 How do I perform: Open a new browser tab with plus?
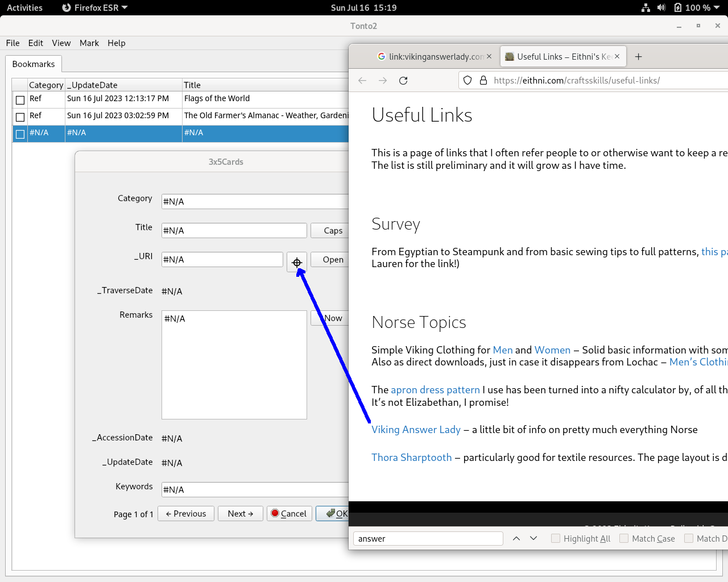638,57
